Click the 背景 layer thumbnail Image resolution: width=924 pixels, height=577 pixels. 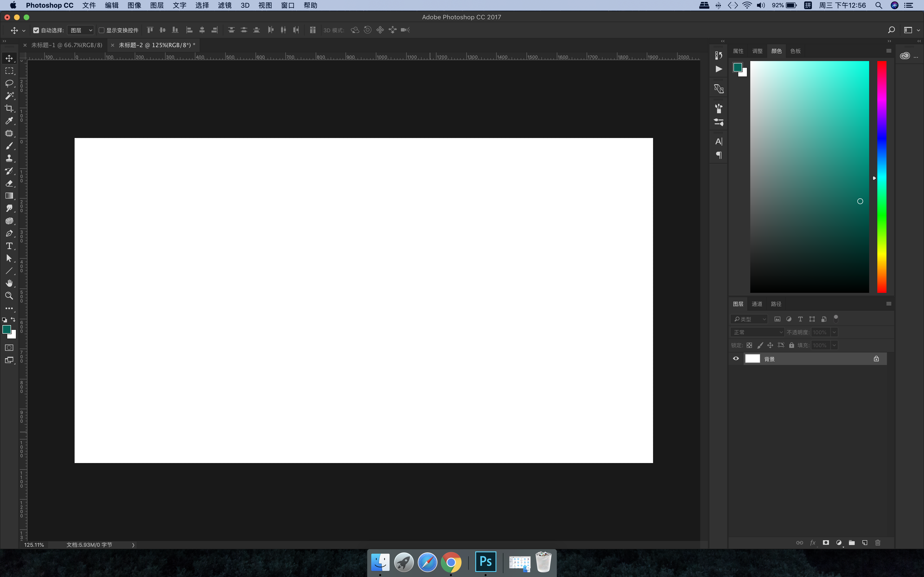click(752, 359)
